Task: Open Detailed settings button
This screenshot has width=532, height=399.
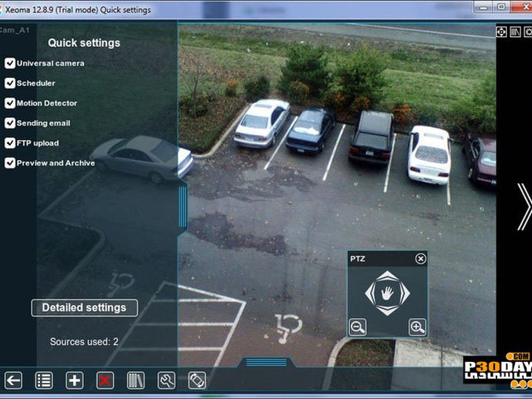Action: click(x=85, y=308)
